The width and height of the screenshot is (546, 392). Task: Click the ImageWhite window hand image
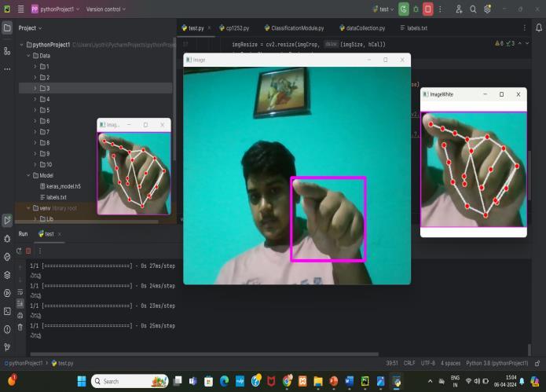[474, 169]
